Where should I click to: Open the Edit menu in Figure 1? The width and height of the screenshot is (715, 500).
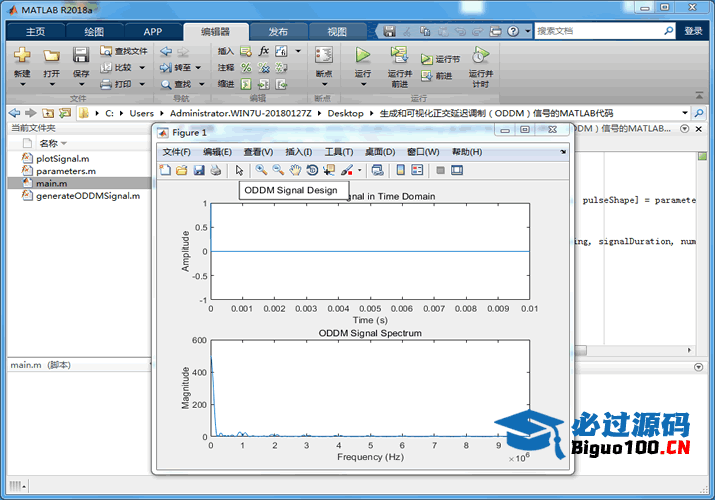click(x=218, y=152)
